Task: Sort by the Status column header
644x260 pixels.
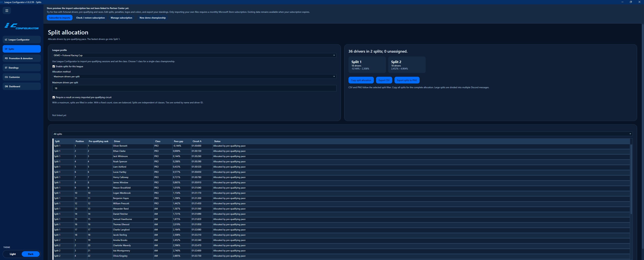Action: point(421,141)
